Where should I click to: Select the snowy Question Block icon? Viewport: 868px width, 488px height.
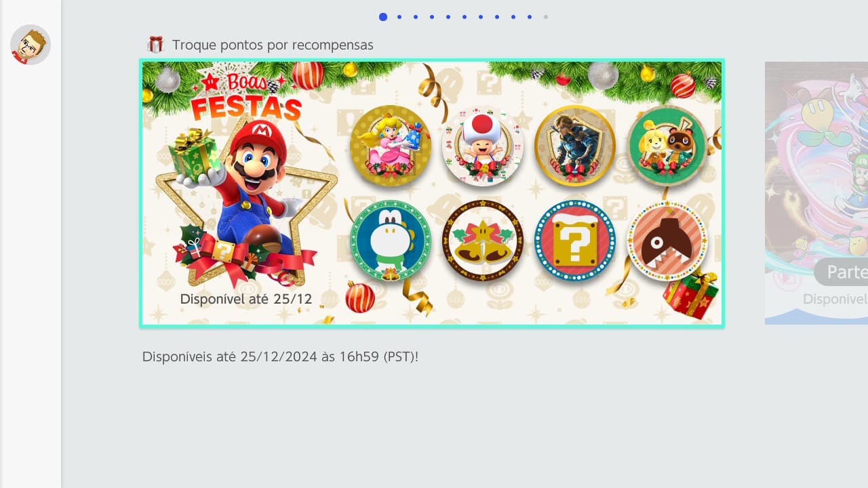575,241
